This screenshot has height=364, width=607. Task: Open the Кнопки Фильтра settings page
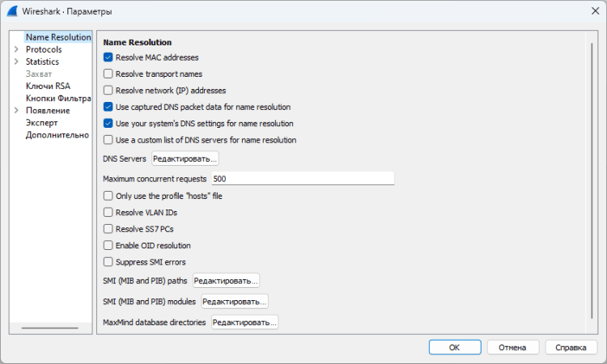(57, 99)
